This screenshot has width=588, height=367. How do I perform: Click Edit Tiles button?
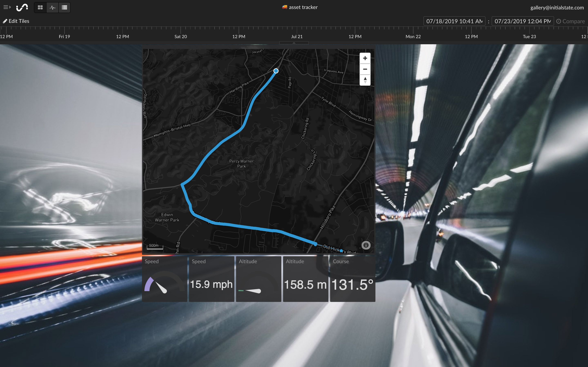[x=16, y=21]
